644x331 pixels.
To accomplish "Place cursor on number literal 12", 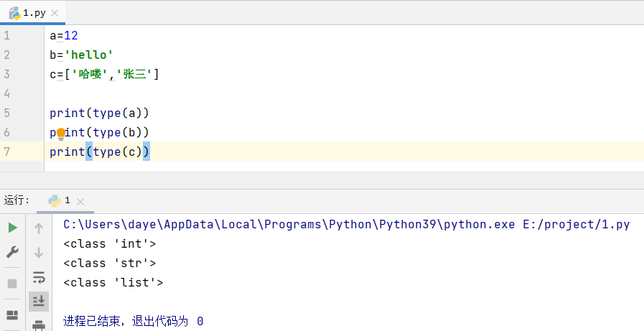I will tap(71, 35).
